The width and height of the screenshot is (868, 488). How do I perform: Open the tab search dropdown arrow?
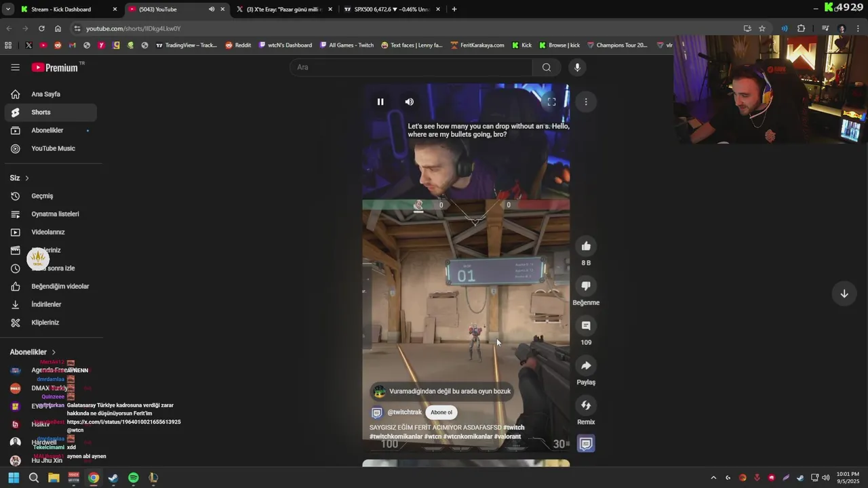(7, 9)
